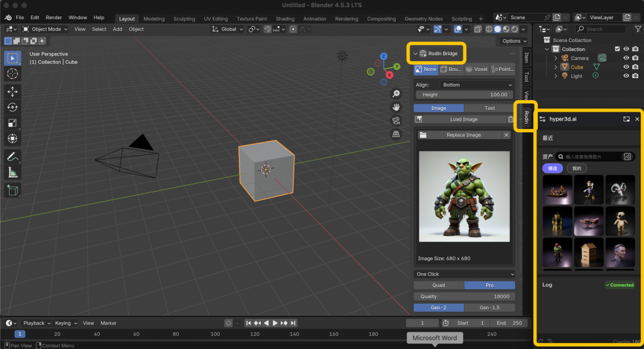Activate the Cursor tool
Image resolution: width=644 pixels, height=349 pixels.
(13, 73)
